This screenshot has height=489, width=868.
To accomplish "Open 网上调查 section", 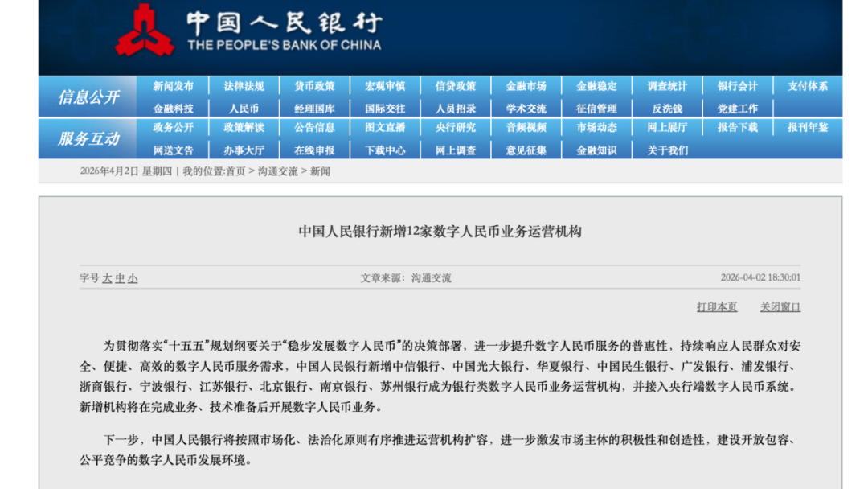I will pos(456,150).
